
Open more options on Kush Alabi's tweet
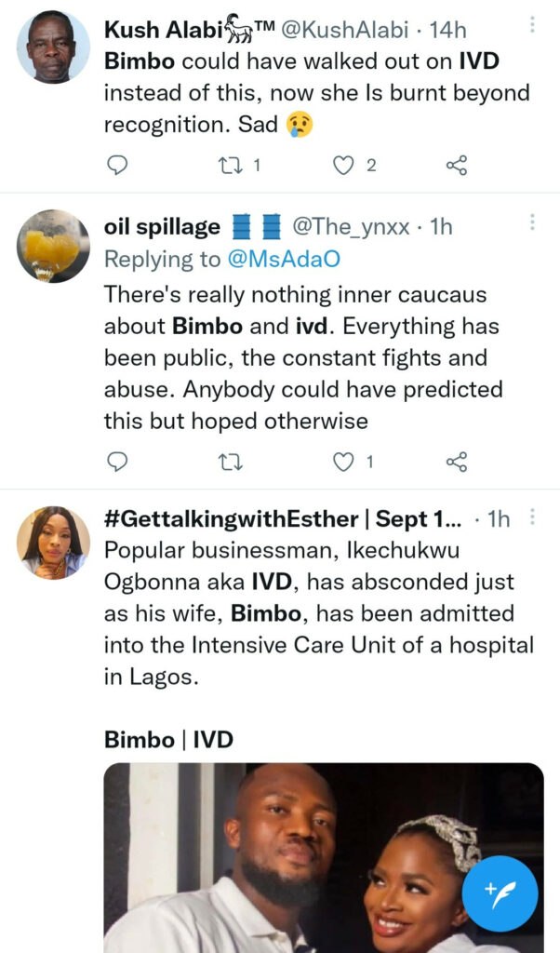coord(532,24)
